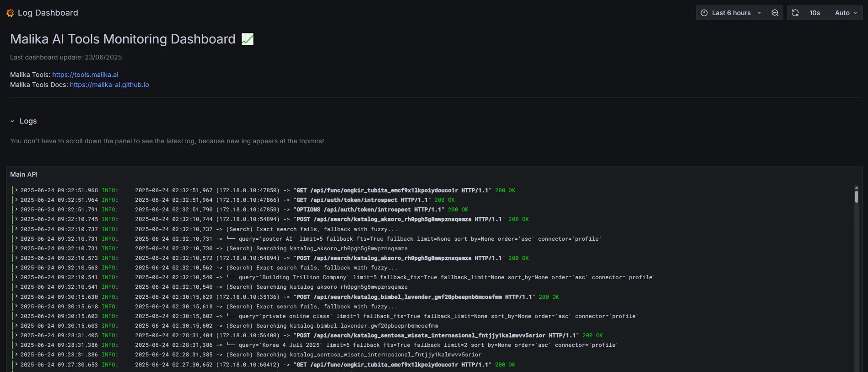The height and width of the screenshot is (372, 868).
Task: Open the tools.malika.ai link
Action: (x=85, y=75)
